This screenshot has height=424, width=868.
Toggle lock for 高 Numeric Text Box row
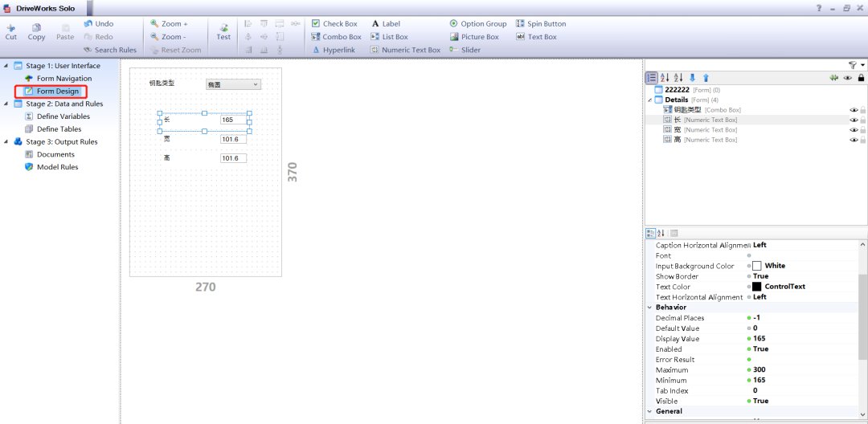[862, 140]
